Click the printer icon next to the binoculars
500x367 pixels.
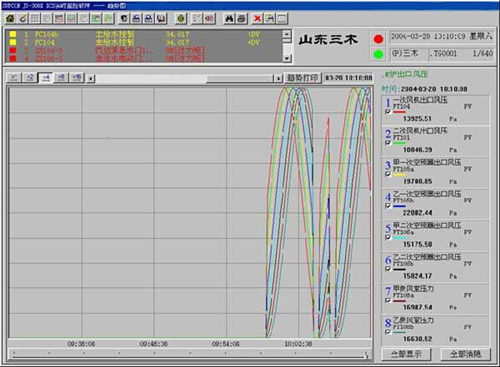click(x=241, y=18)
